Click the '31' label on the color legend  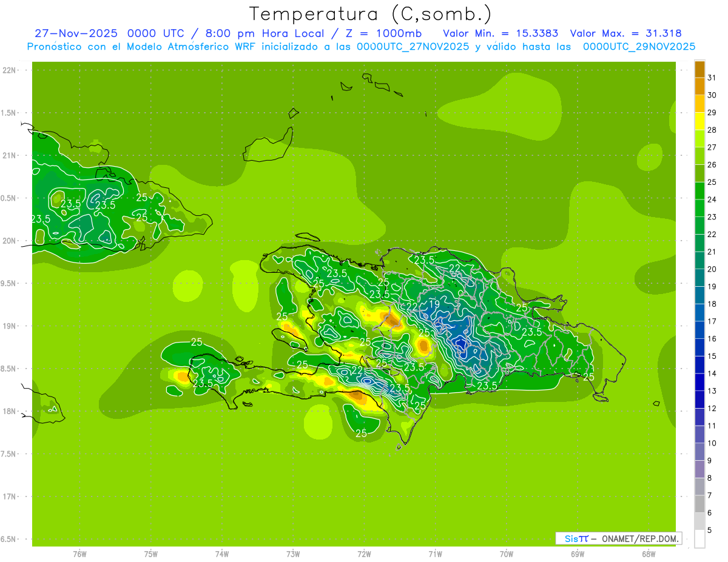coord(712,78)
